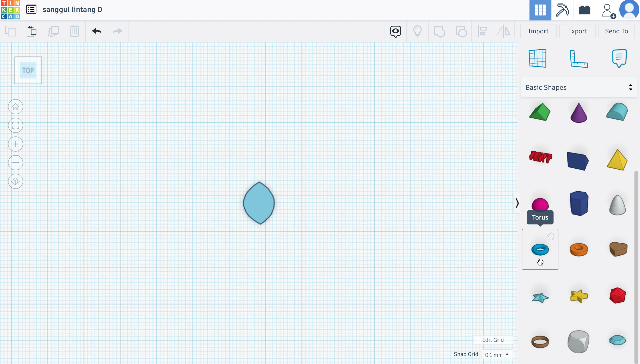Open the Edit Grid expander

[x=493, y=340]
